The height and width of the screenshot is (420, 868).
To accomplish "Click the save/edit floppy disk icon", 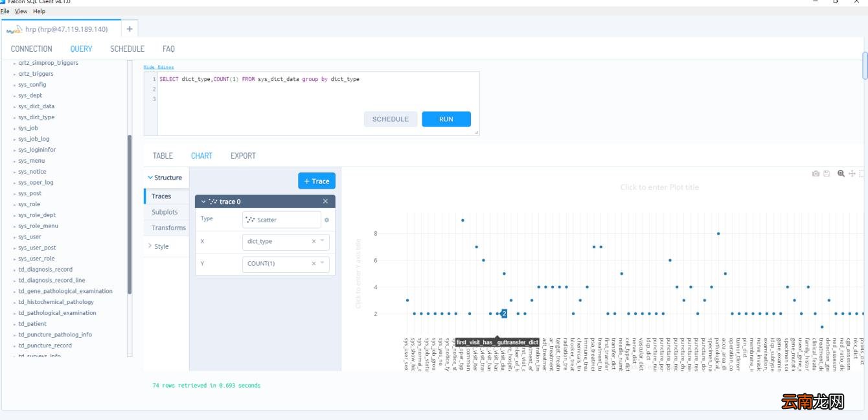I will click(x=827, y=174).
